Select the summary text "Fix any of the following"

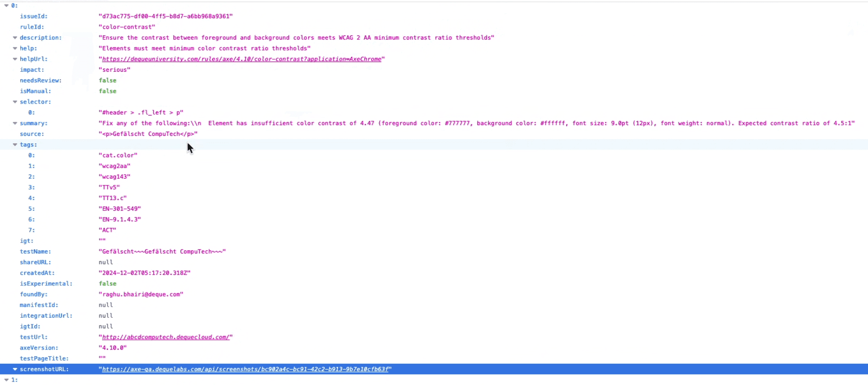(x=477, y=123)
